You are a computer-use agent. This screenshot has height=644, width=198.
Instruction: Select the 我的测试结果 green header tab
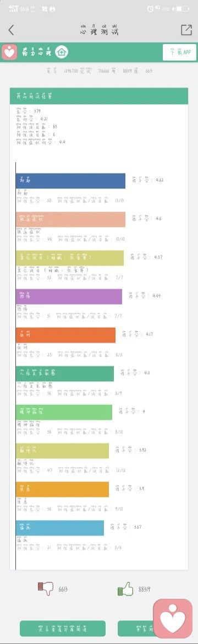99,96
